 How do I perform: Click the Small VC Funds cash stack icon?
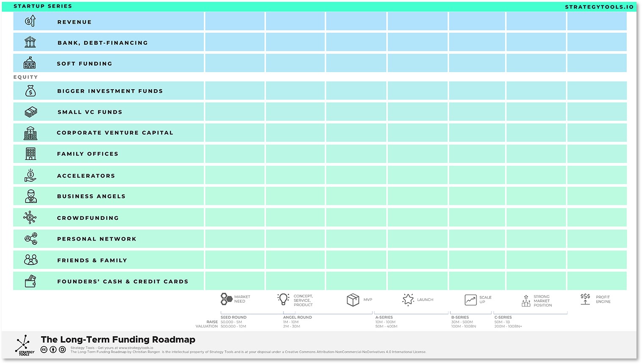coord(30,112)
